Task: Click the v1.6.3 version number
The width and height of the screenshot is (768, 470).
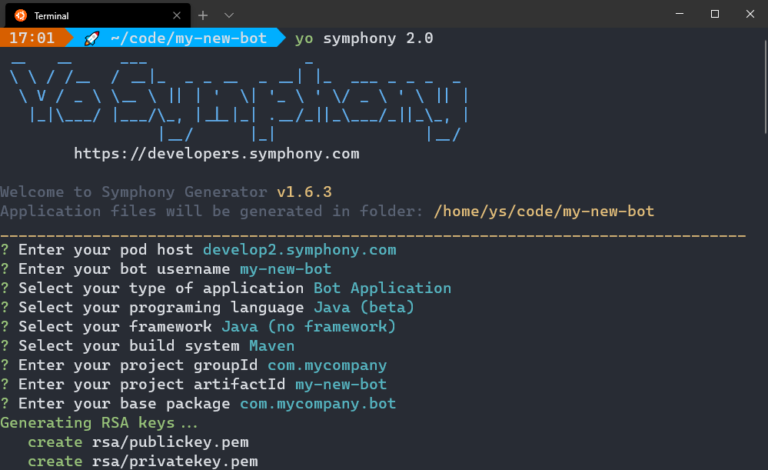Action: tap(304, 192)
